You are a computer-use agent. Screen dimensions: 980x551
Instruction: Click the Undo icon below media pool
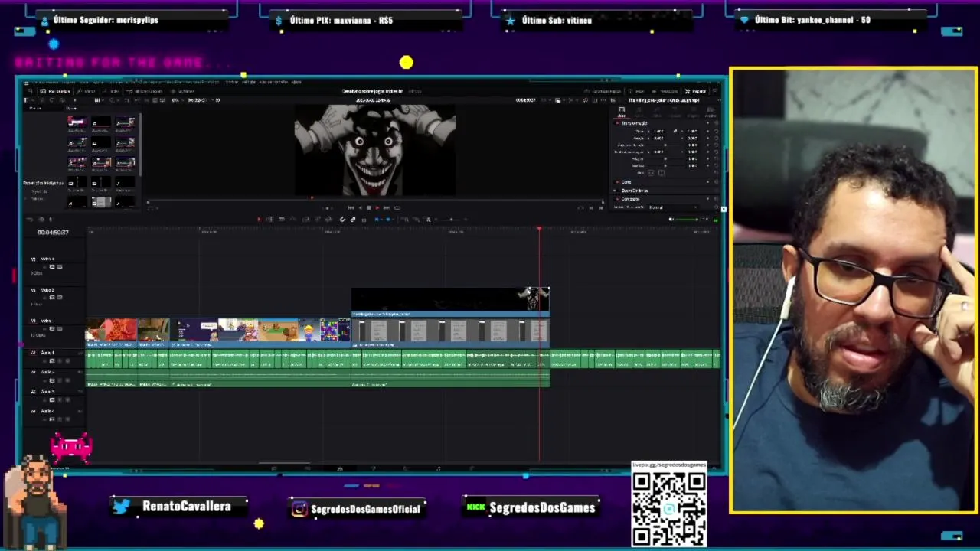pyautogui.click(x=31, y=220)
